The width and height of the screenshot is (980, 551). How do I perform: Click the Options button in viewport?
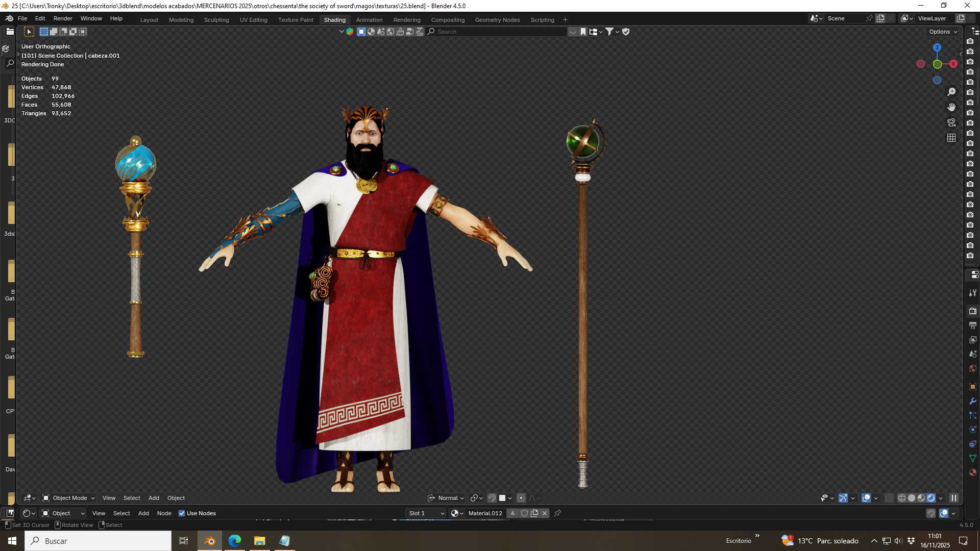coord(943,32)
